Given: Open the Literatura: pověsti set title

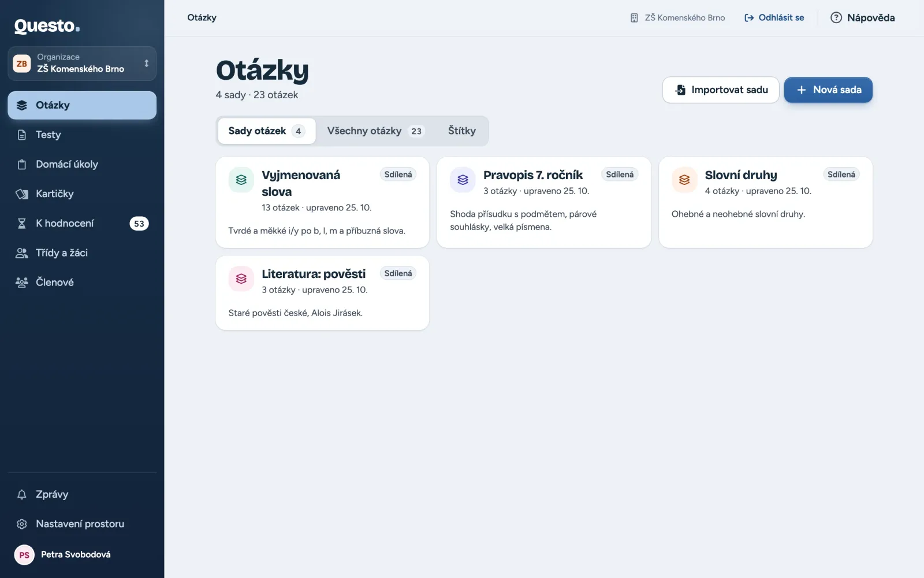Looking at the screenshot, I should coord(314,274).
